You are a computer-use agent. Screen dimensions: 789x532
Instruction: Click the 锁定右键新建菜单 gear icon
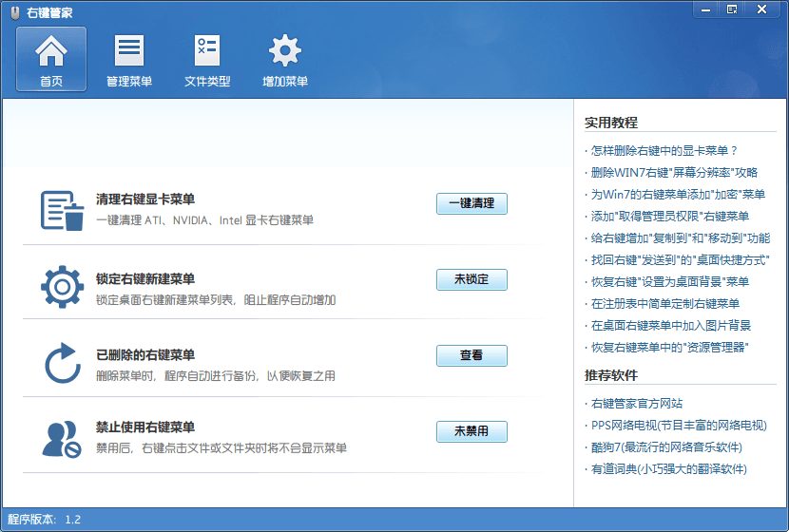tap(62, 287)
